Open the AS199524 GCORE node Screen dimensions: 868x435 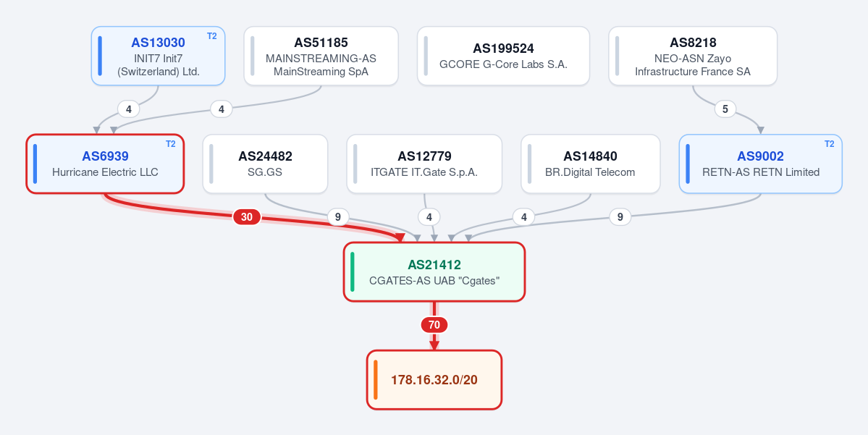point(503,56)
